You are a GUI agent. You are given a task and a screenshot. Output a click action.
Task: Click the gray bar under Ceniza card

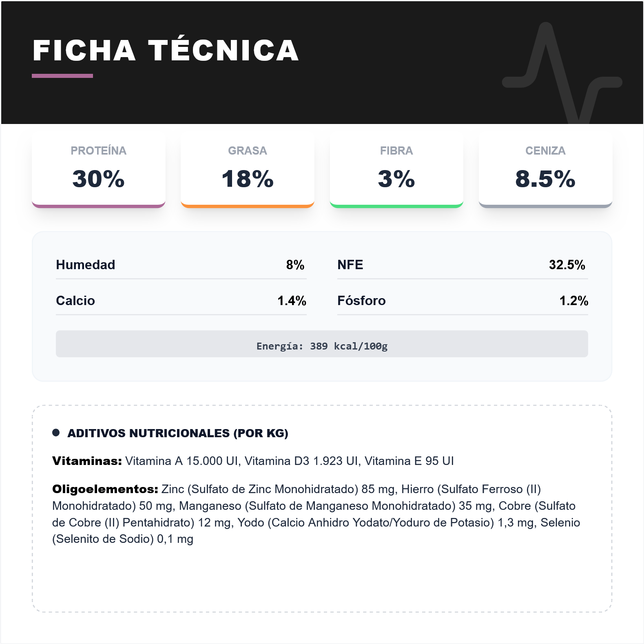[545, 206]
